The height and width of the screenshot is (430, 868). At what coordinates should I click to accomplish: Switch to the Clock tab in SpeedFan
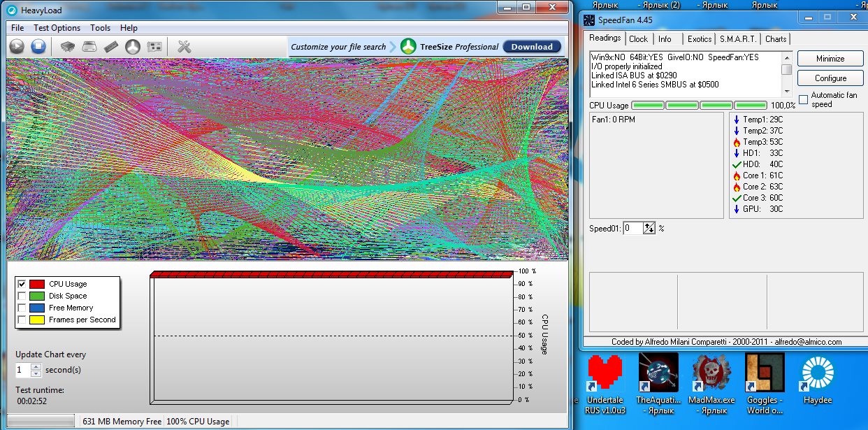(638, 39)
